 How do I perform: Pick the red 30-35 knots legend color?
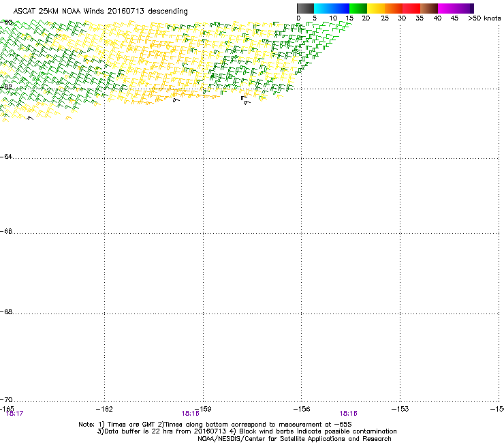(411, 8)
